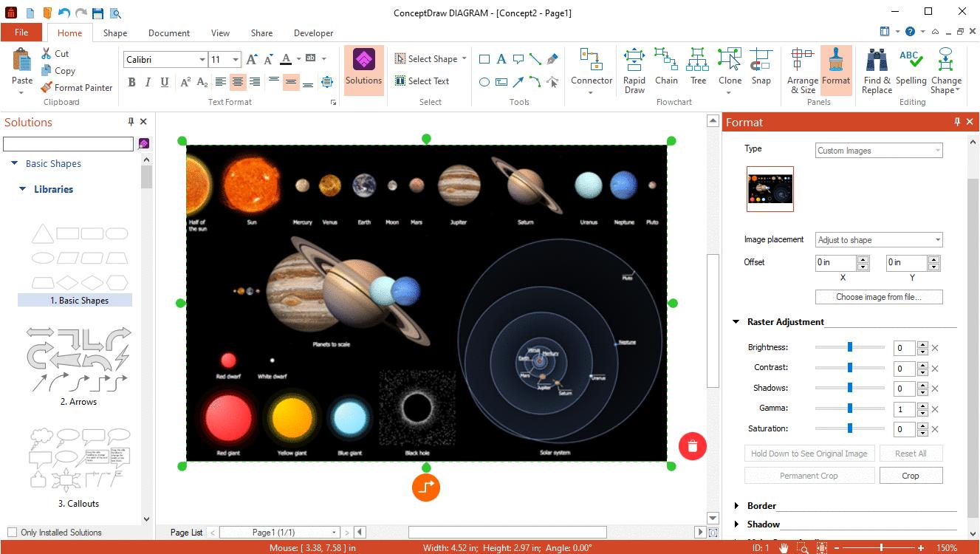
Task: Click Choose image from file button
Action: tap(878, 297)
